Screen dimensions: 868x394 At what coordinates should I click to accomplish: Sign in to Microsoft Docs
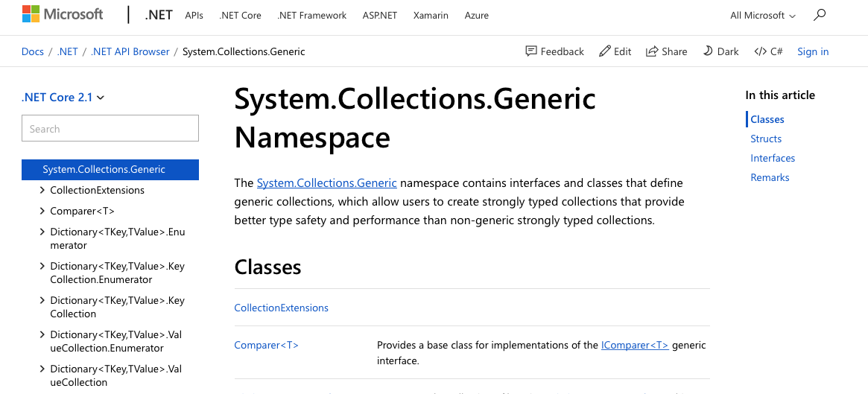[x=813, y=51]
